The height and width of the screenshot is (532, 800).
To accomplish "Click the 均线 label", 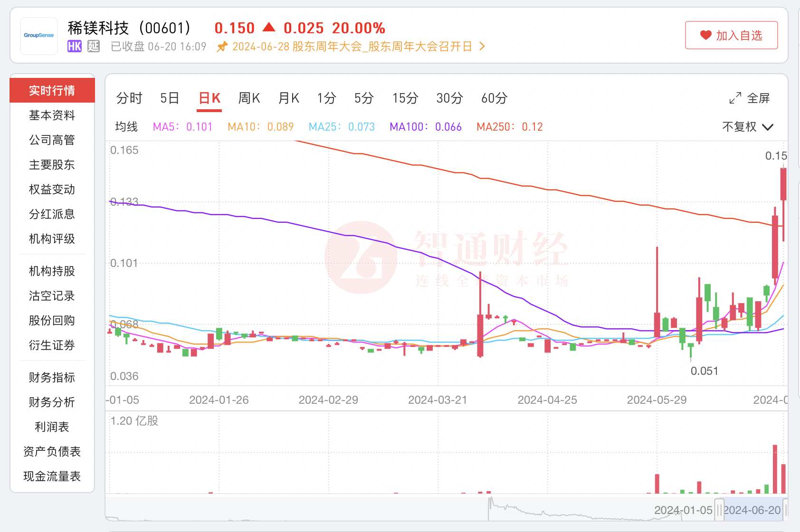I will point(126,127).
